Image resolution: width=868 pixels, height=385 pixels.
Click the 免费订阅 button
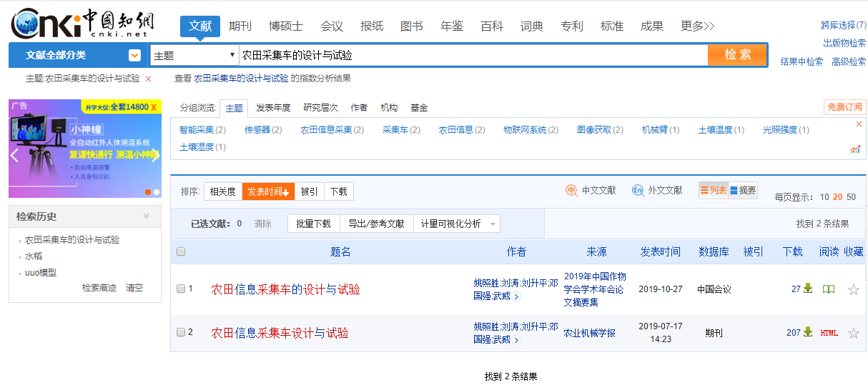845,107
